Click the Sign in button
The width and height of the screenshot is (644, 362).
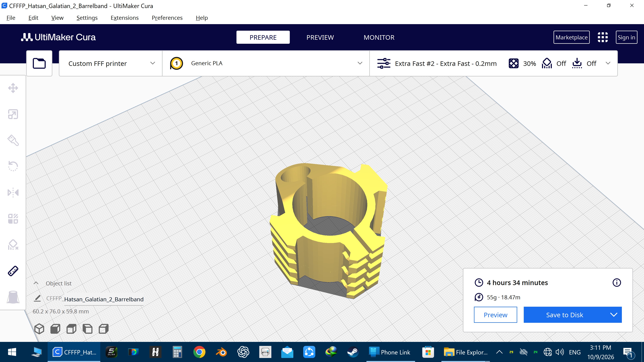(x=626, y=37)
